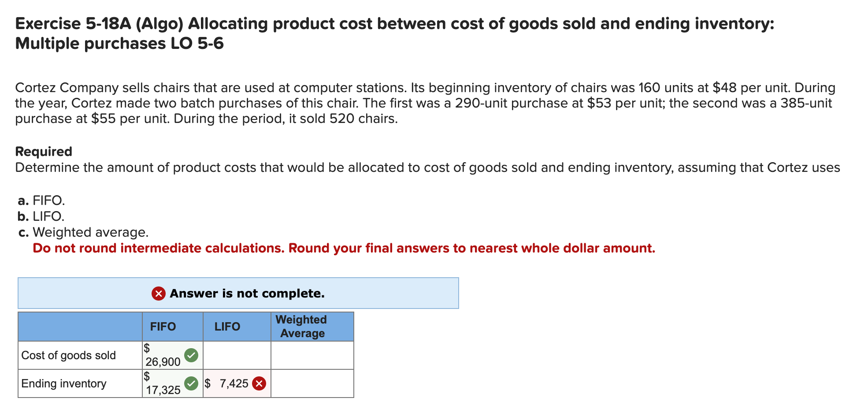Click the empty Weighted Average cost of goods sold cell

(x=311, y=354)
